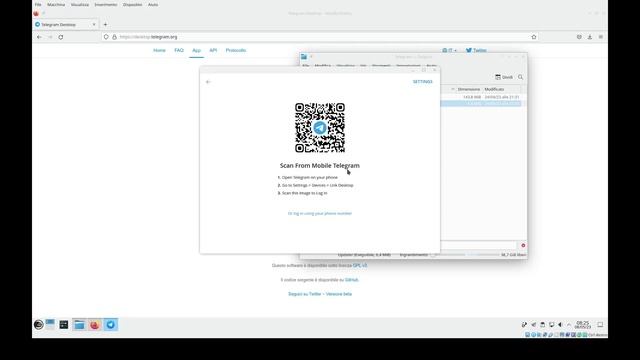Click the lock site-info icon

[x=114, y=37]
